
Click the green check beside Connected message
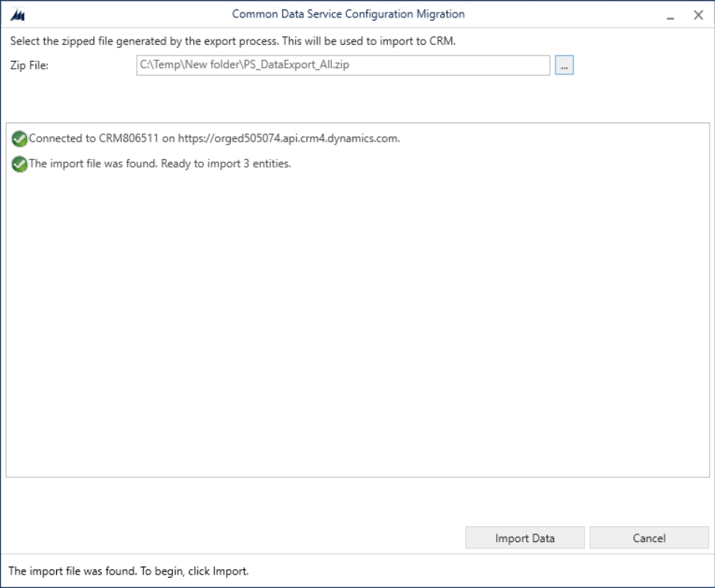tap(20, 138)
